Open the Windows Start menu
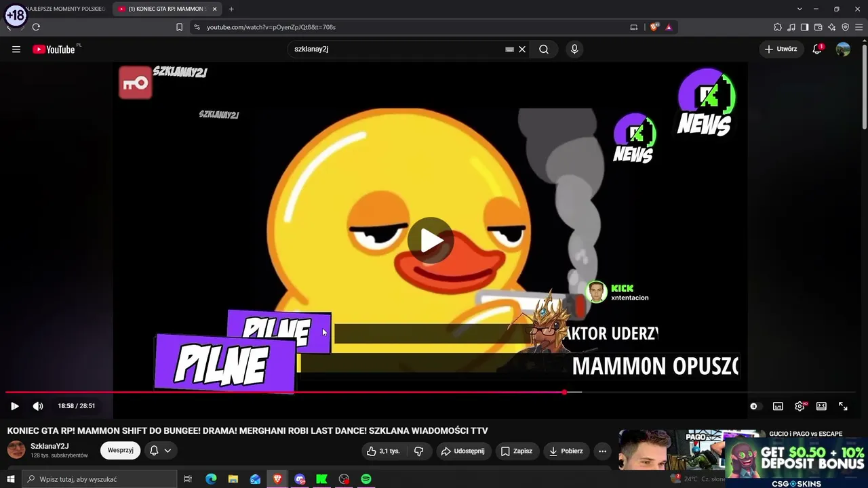 10,479
